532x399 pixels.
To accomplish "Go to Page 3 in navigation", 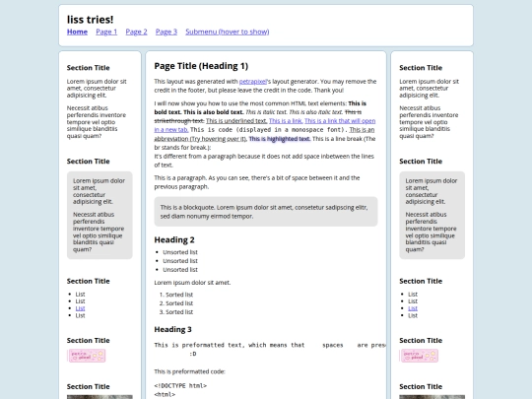I will (x=166, y=32).
